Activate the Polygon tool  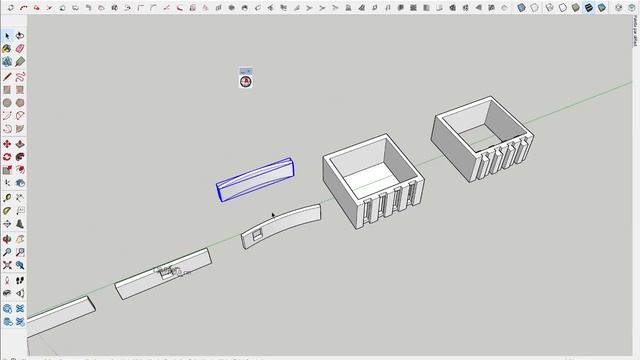20,103
